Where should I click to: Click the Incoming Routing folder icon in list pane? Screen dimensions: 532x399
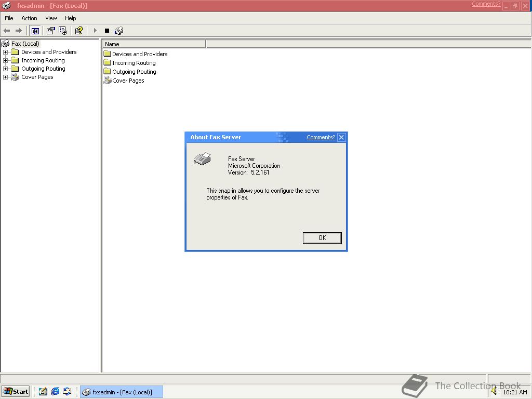(107, 62)
